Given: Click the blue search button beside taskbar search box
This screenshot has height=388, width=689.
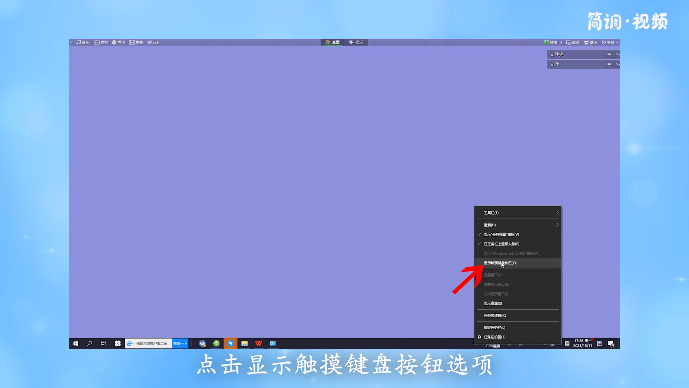Looking at the screenshot, I should [x=180, y=344].
